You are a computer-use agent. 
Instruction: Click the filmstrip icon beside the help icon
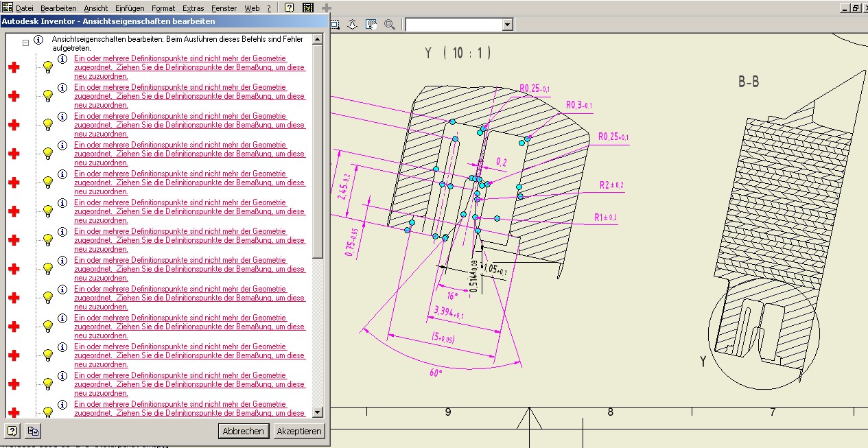[308, 8]
